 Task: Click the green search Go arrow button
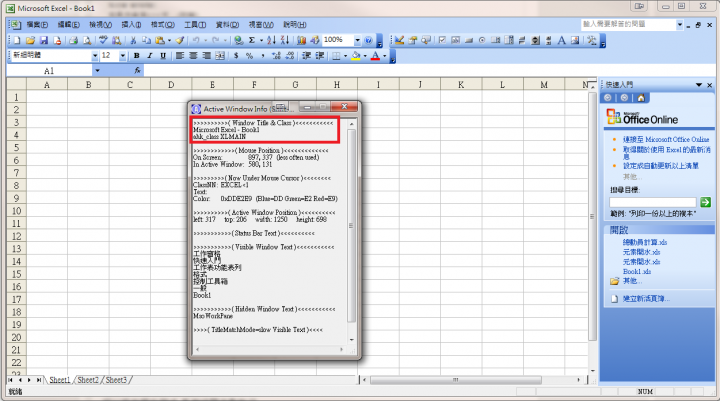click(705, 202)
